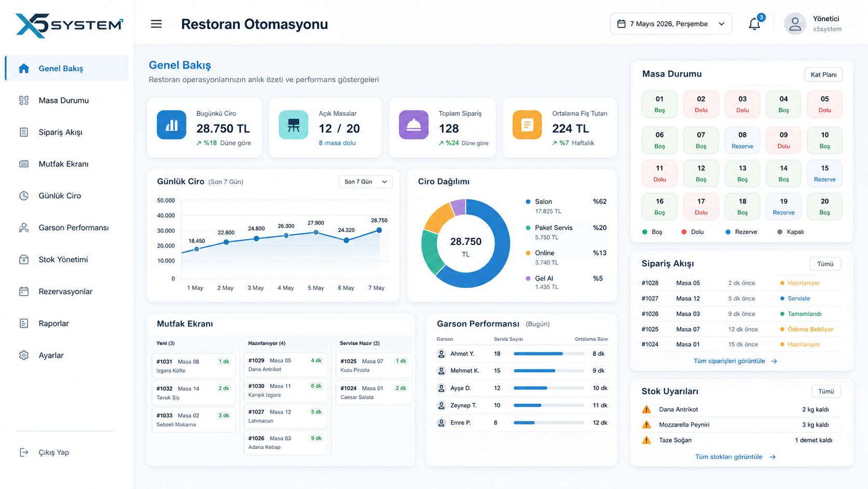Click waiter icon next to Emre P.
This screenshot has width=868, height=489.
[441, 423]
